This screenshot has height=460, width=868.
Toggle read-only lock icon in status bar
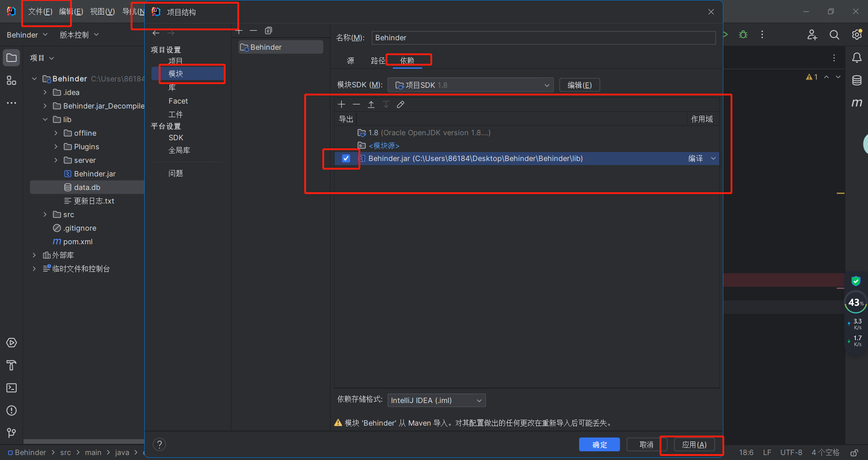(854, 453)
